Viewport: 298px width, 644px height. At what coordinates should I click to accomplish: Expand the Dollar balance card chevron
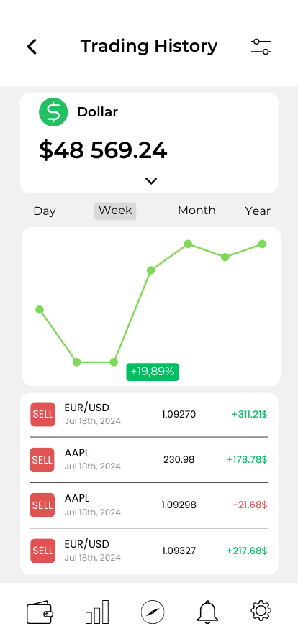[x=151, y=180]
